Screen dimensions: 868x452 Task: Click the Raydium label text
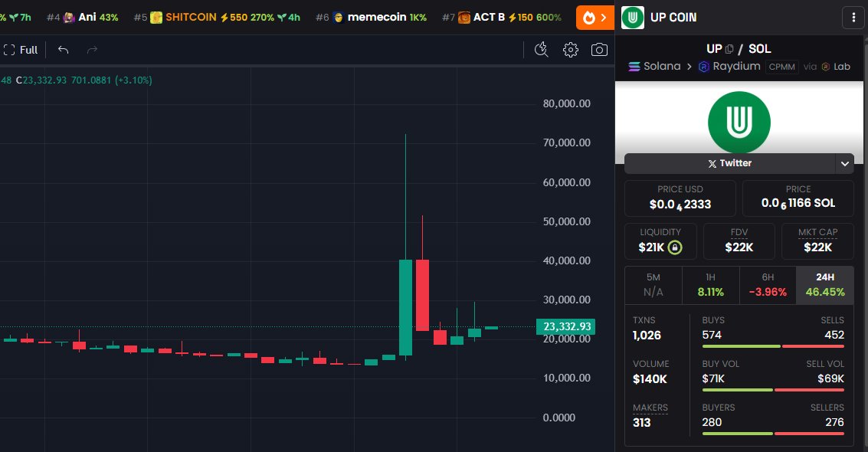pyautogui.click(x=736, y=67)
